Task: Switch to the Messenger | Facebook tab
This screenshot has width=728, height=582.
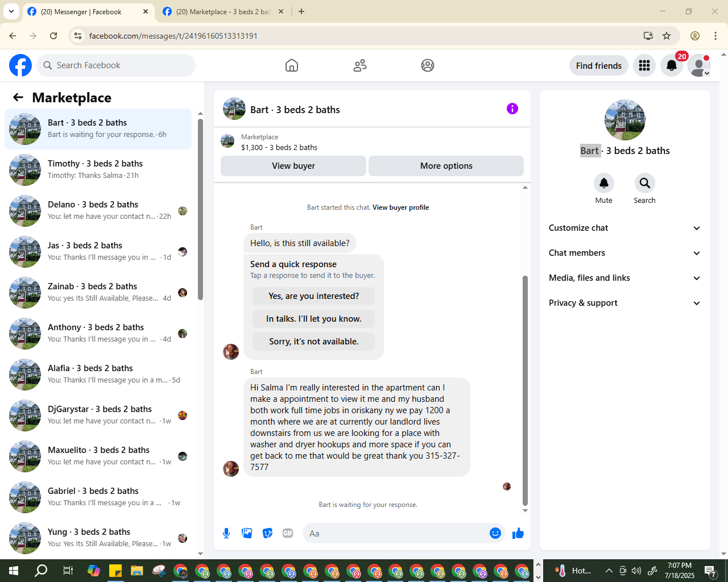Action: pos(88,12)
